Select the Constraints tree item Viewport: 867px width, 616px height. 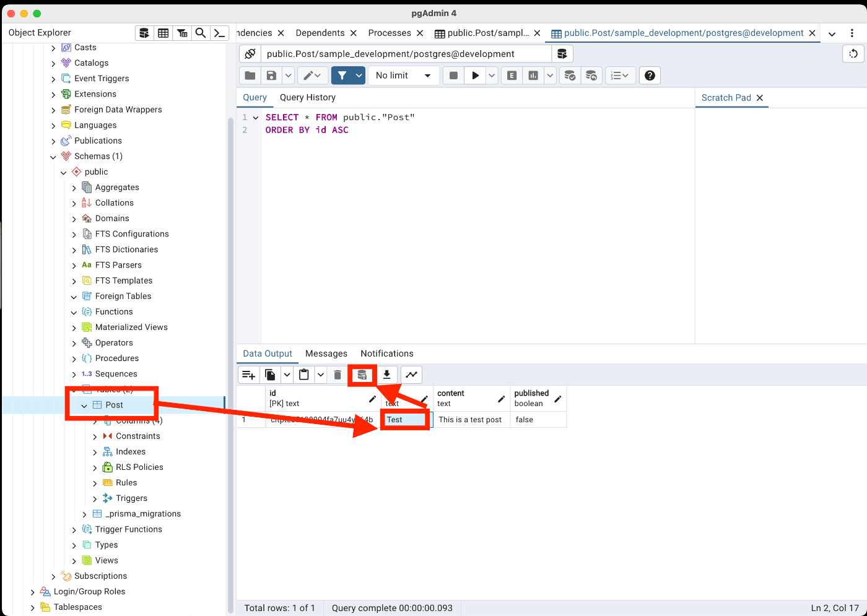137,436
